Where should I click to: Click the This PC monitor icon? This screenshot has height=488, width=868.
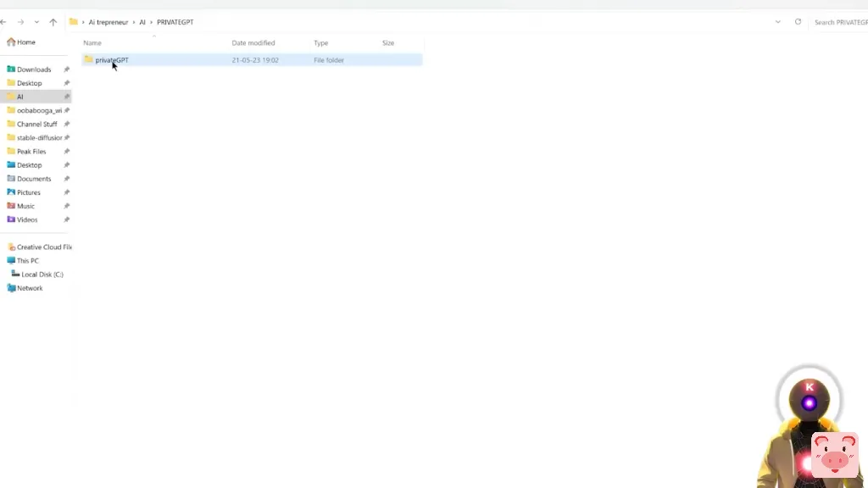click(x=11, y=261)
